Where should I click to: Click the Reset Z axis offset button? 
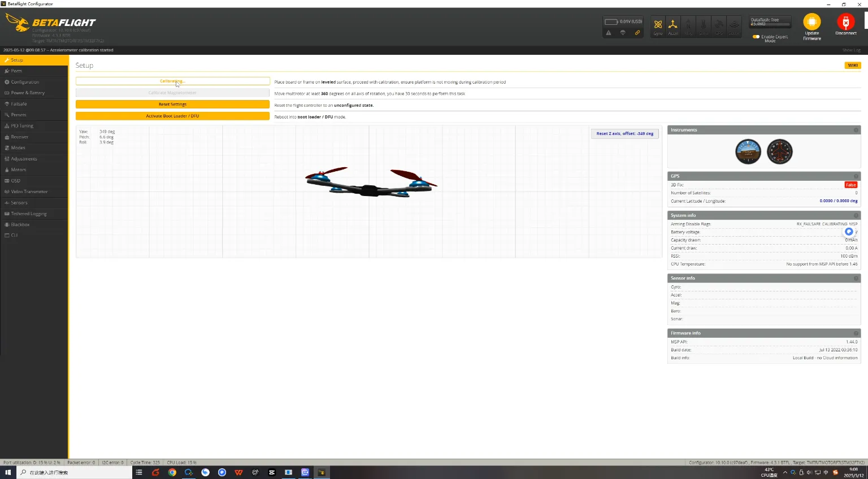[x=624, y=134]
